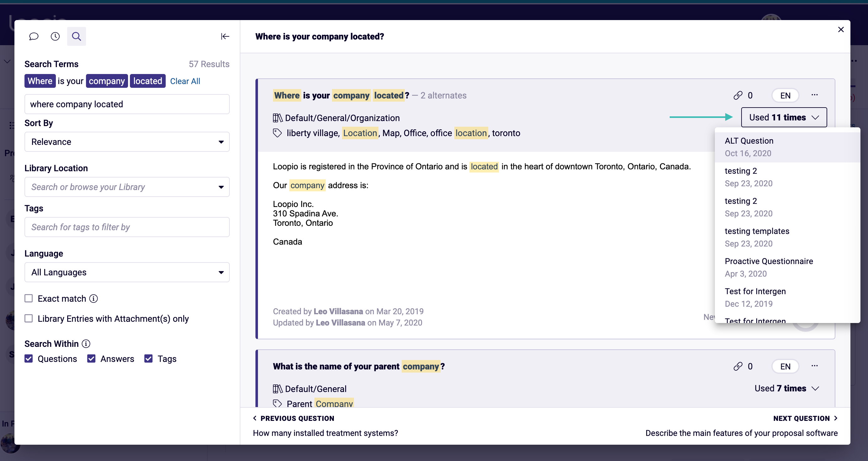Open the All Languages dropdown
This screenshot has height=461, width=868.
[127, 273]
